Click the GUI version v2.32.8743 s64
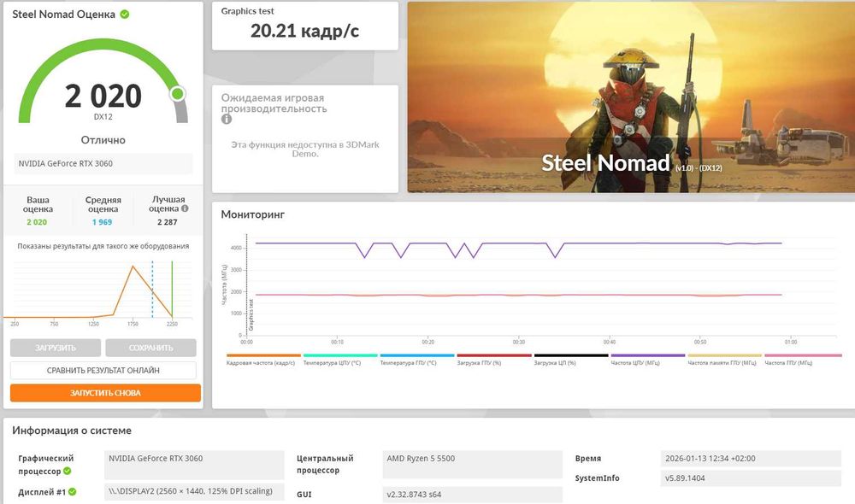855x504 pixels. tap(472, 495)
